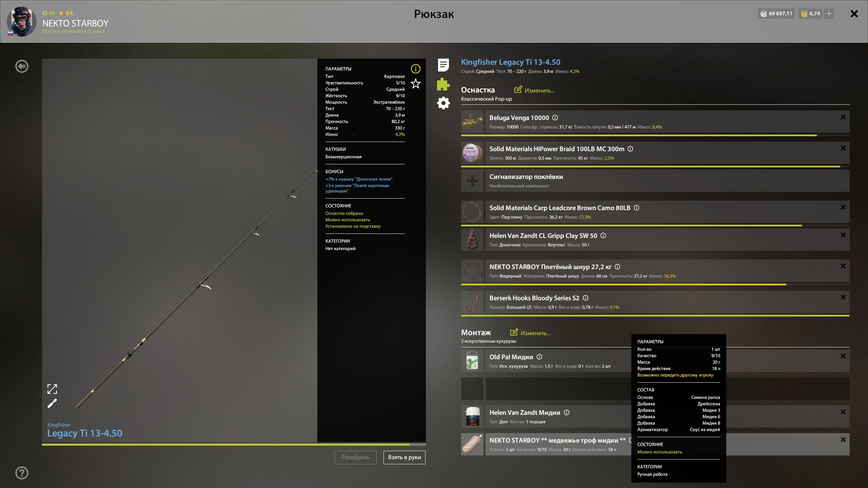Show info for HiPower Braid 100LB

[630, 149]
